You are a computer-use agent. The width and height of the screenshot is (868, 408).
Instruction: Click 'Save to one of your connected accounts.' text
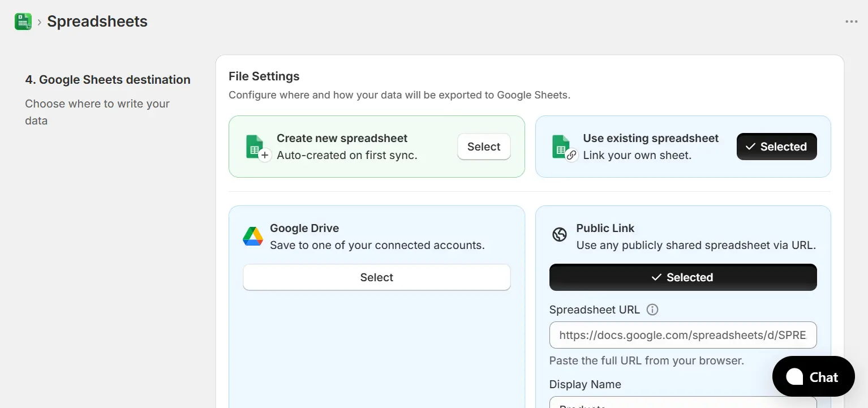point(377,245)
